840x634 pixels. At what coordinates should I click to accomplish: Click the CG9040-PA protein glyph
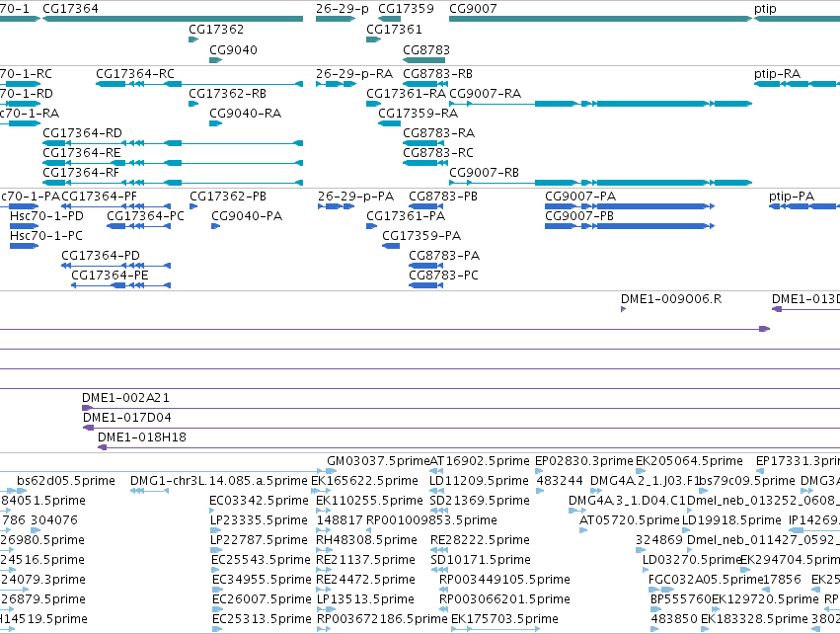tap(215, 226)
